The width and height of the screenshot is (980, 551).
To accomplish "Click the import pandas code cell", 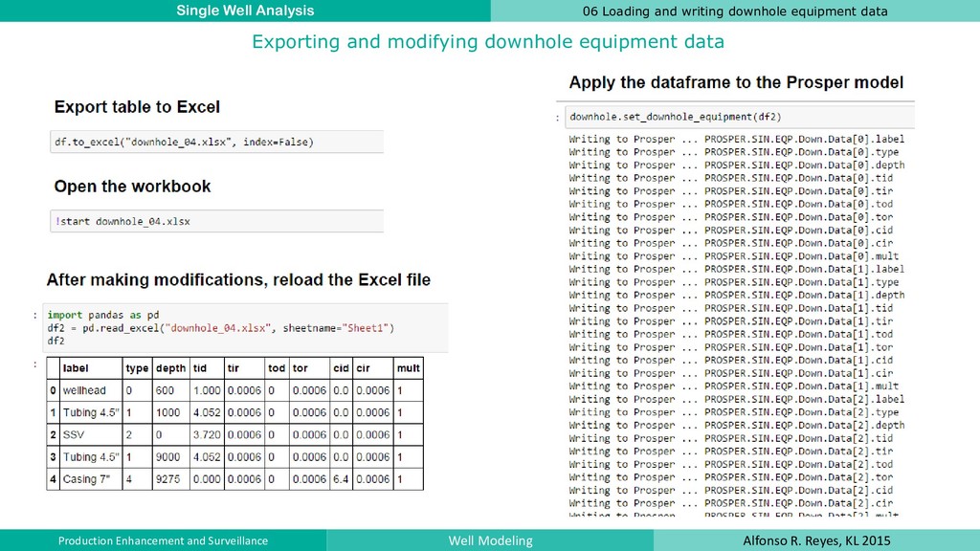I will [x=245, y=328].
